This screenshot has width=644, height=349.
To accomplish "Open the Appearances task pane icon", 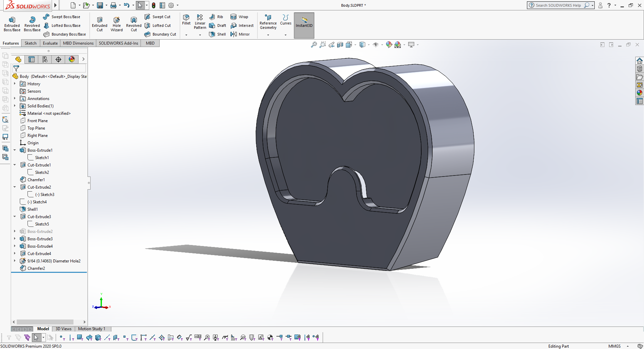I will click(640, 93).
